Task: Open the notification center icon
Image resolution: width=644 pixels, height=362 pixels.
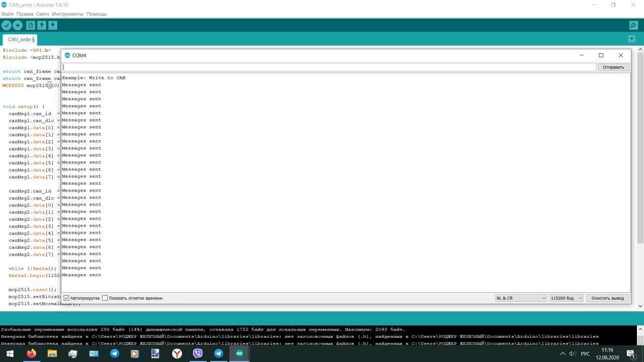Action: pos(631,354)
